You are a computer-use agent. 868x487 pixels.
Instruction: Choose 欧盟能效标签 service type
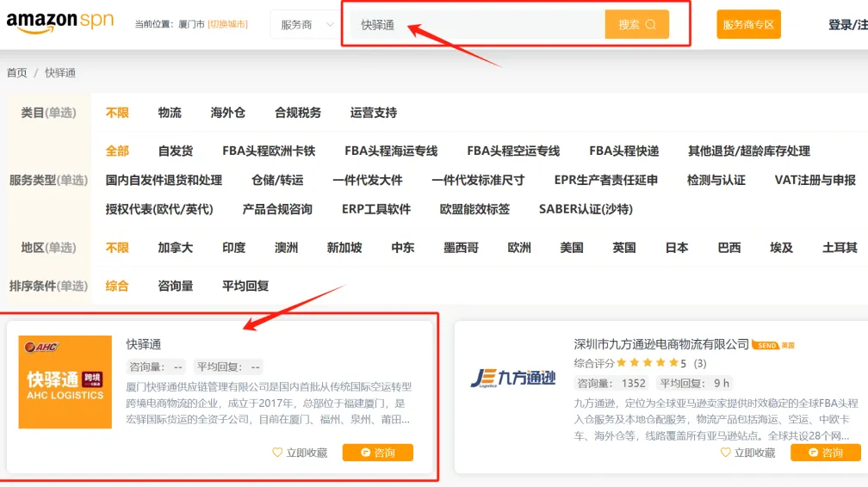tap(475, 210)
